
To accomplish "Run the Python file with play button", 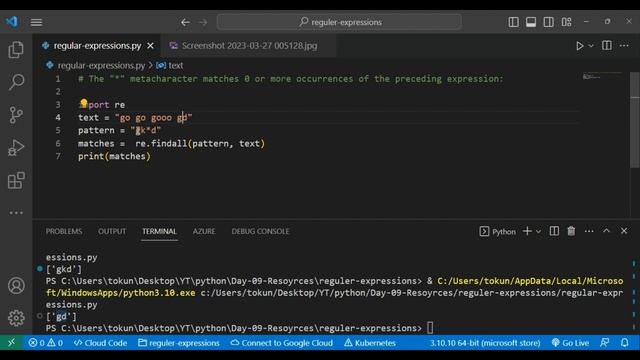I will (x=579, y=46).
